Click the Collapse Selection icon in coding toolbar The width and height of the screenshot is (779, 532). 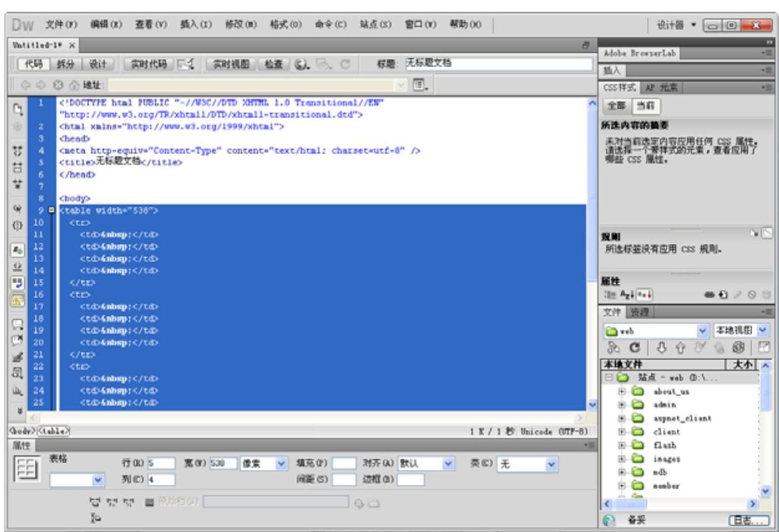click(x=17, y=167)
